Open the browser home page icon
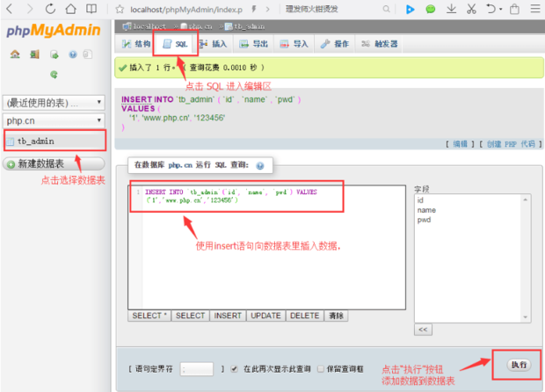Image resolution: width=545 pixels, height=392 pixels. tap(71, 9)
